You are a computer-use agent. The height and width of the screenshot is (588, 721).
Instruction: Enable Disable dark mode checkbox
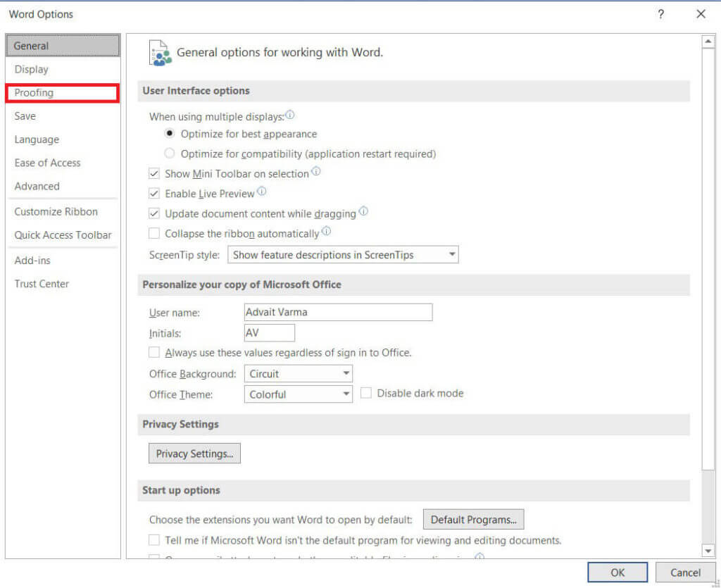366,393
